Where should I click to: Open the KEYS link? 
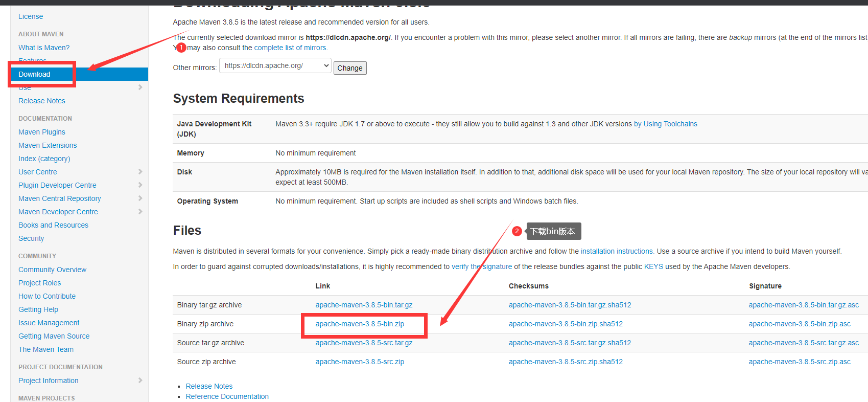[653, 266]
